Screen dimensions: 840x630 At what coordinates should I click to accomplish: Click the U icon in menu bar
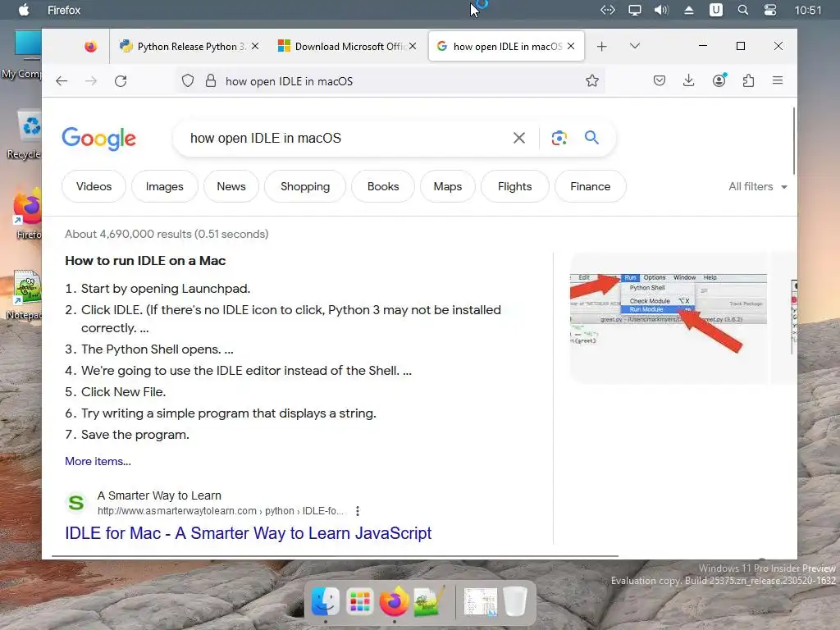point(715,10)
